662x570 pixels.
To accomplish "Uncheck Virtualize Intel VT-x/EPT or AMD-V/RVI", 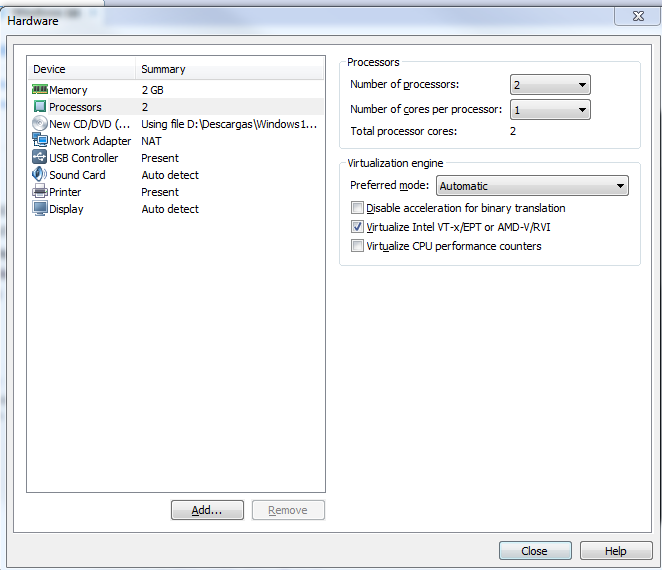I will pyautogui.click(x=357, y=227).
